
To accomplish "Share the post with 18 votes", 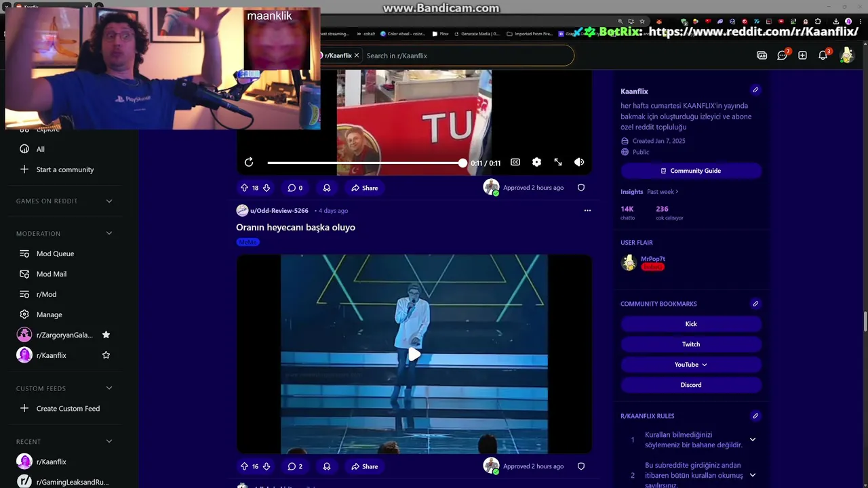I will [x=365, y=188].
